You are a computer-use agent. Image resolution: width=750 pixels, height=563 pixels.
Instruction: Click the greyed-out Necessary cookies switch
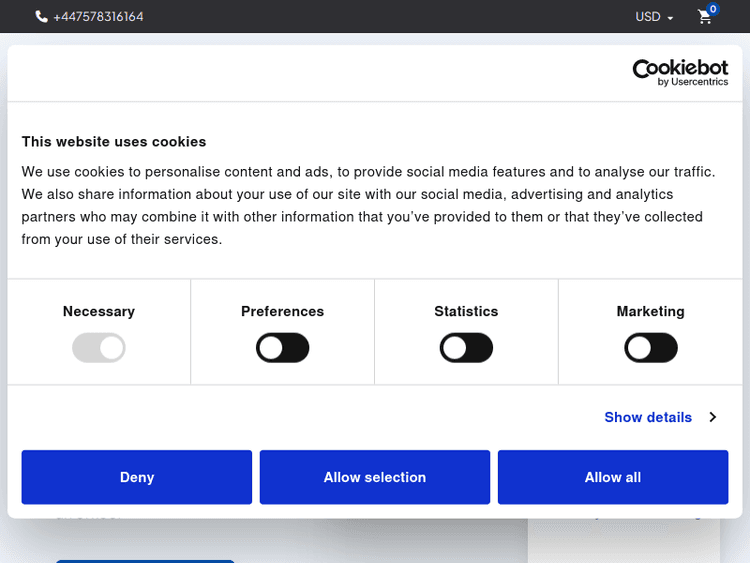[99, 348]
